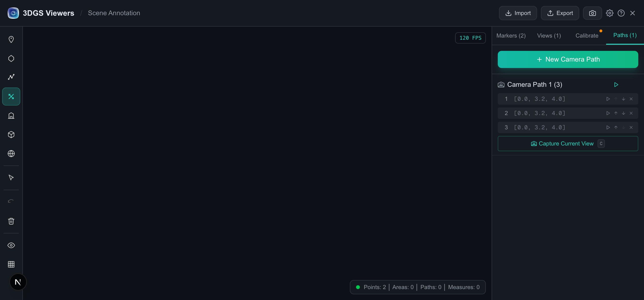
Task: Select the path line tool
Action: (x=11, y=77)
